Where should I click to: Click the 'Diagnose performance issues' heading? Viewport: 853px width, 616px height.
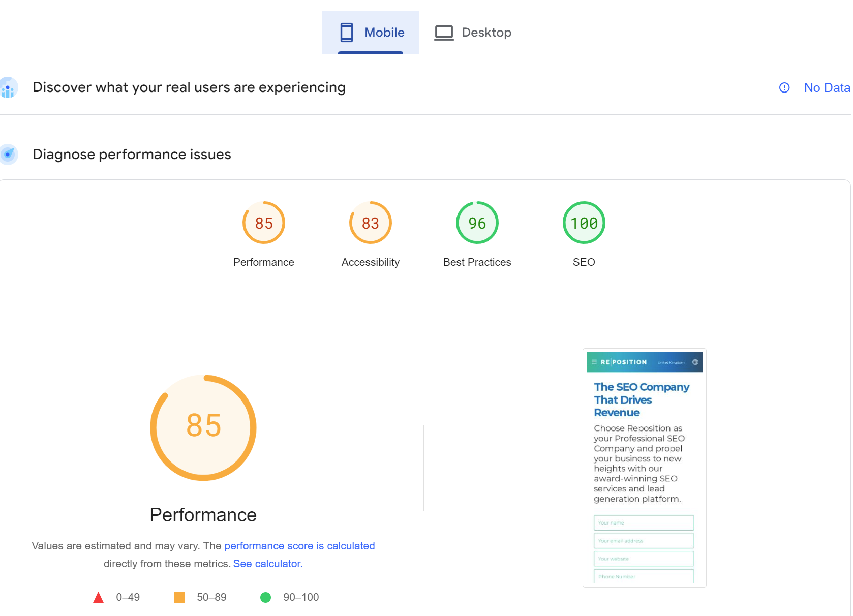click(132, 155)
